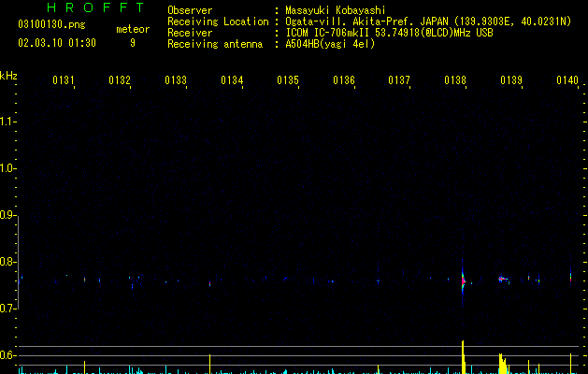The height and width of the screenshot is (374, 588).
Task: Click the kHz axis unit label
Action: pos(8,76)
